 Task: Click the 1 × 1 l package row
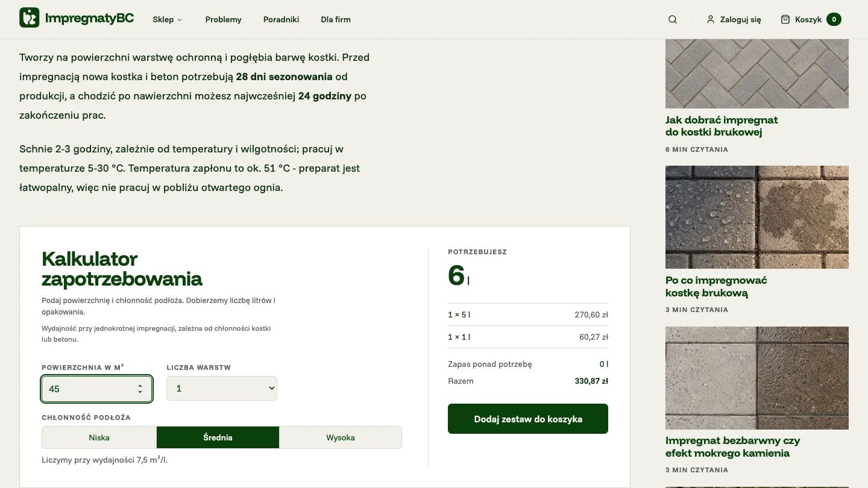[528, 337]
